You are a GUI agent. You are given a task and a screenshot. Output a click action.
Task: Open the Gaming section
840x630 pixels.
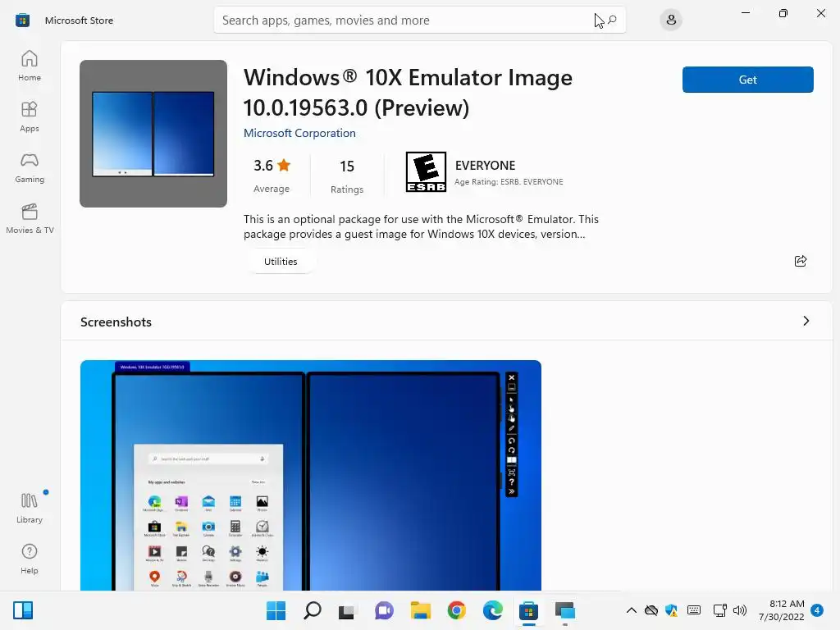pos(30,167)
